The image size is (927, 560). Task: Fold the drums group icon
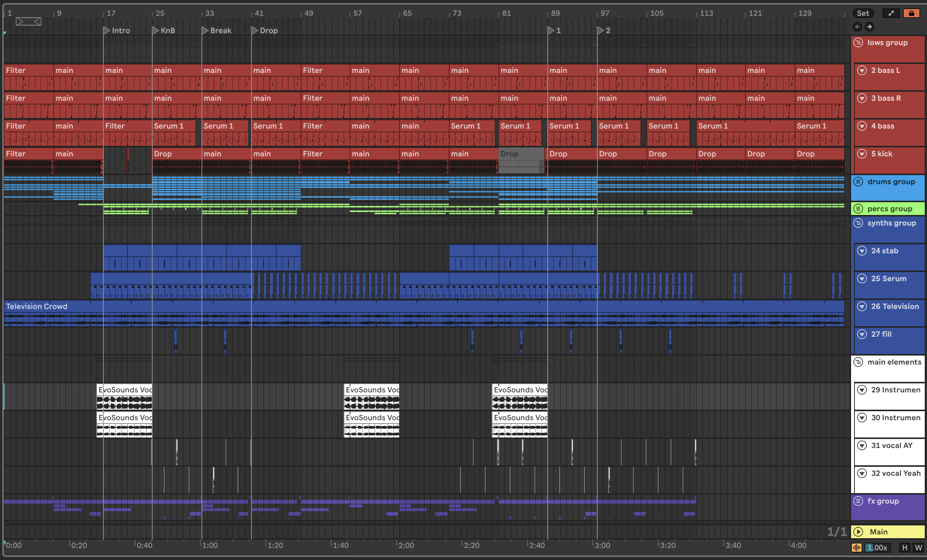pos(858,182)
